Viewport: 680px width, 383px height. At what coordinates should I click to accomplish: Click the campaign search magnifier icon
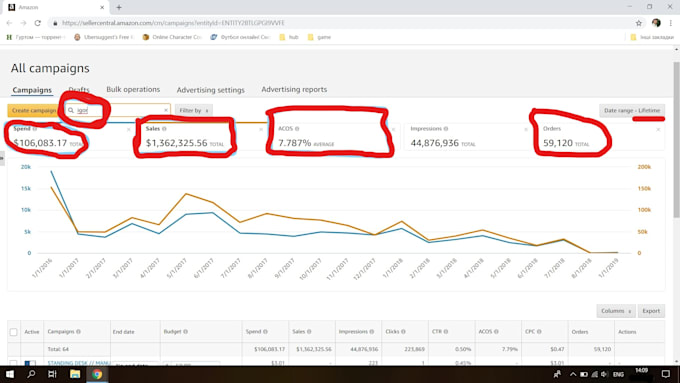[71, 111]
